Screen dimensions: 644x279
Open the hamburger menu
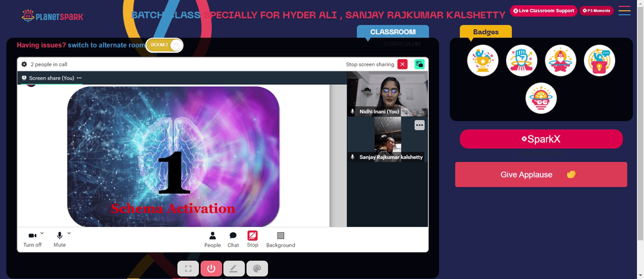click(624, 11)
